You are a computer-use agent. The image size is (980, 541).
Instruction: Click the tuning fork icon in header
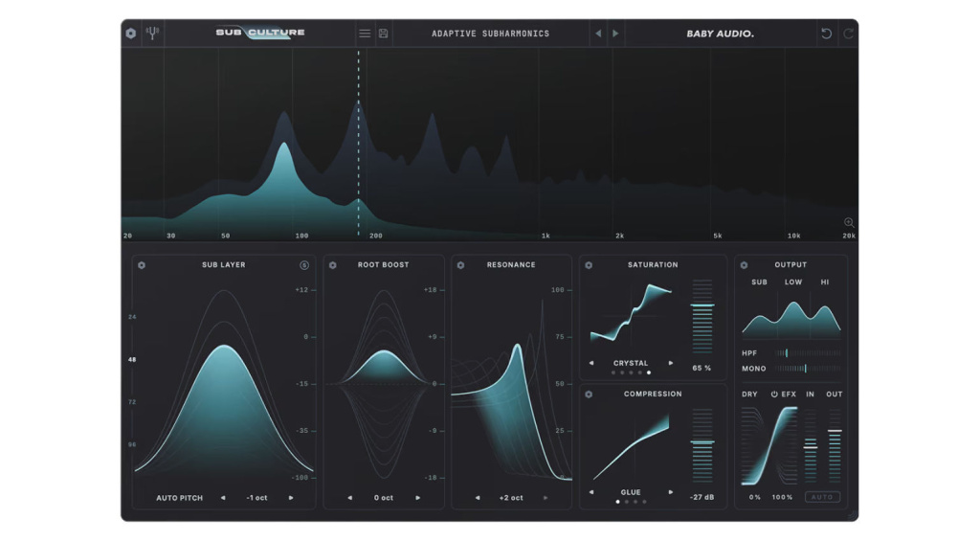coord(152,33)
